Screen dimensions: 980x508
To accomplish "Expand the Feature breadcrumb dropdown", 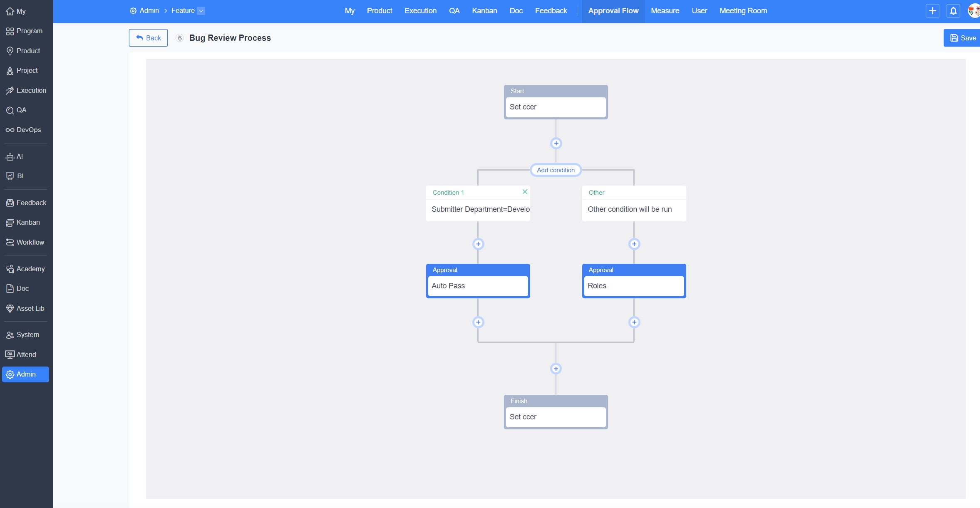I will 201,11.
